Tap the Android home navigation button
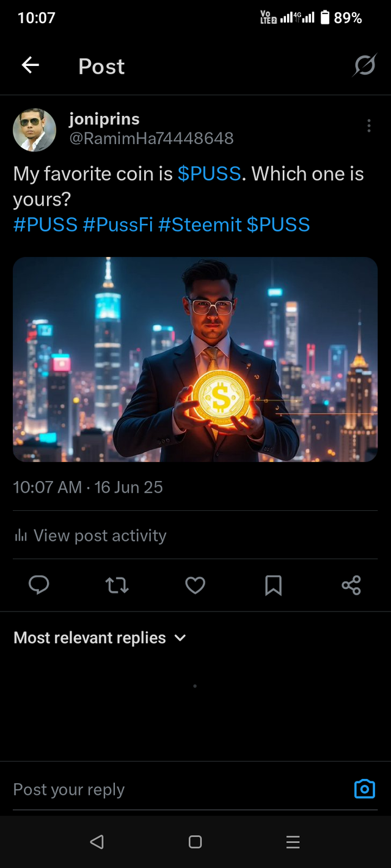Image resolution: width=391 pixels, height=868 pixels. 195,842
